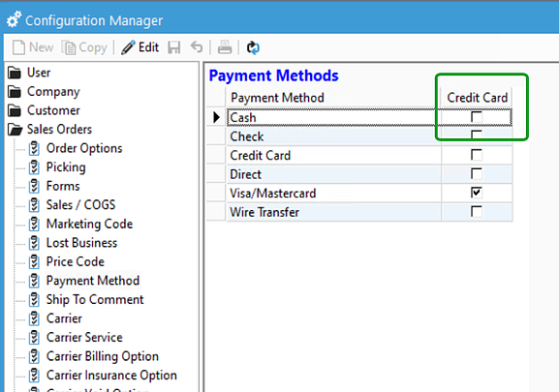Open Picking in the tree
The image size is (559, 392).
click(66, 167)
